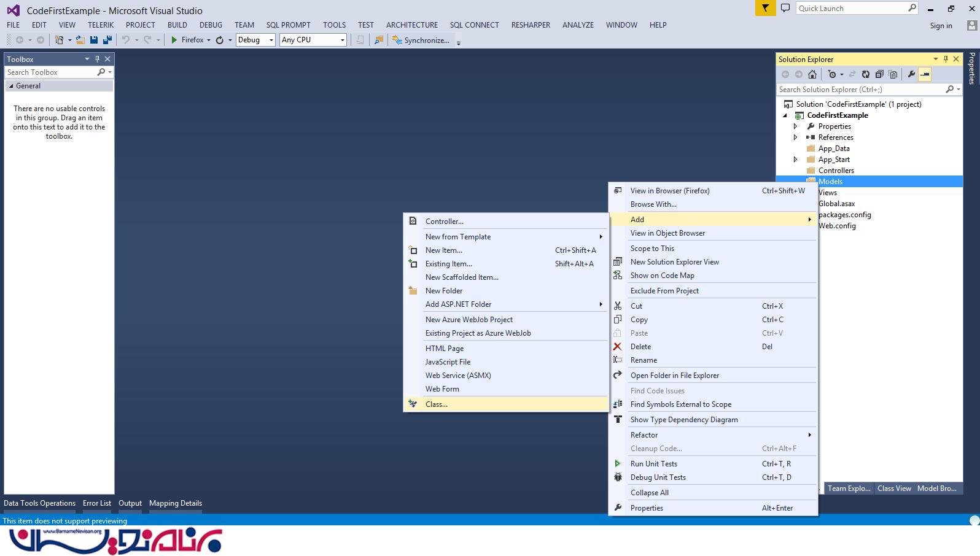Open the ARCHITECTURE menu
The image size is (980, 556).
pyautogui.click(x=411, y=25)
